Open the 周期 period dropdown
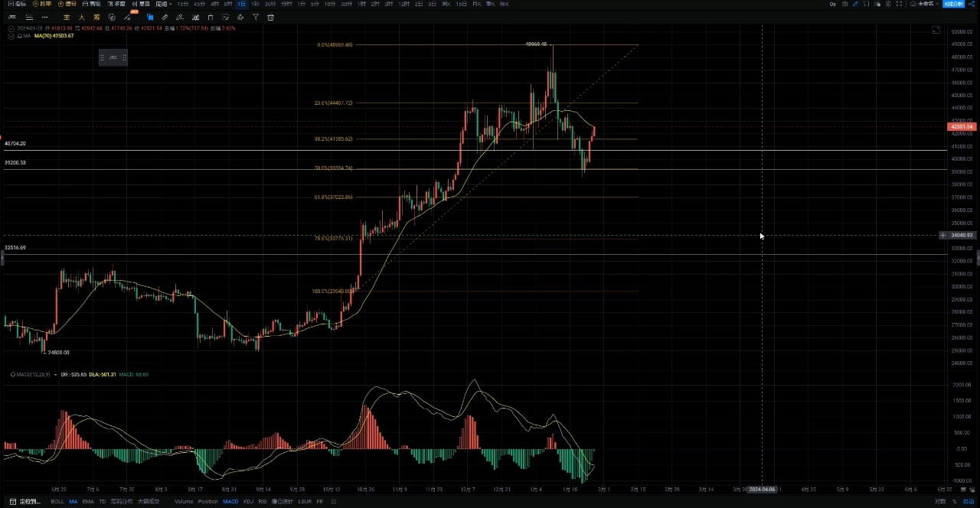The image size is (980, 508). [164, 4]
